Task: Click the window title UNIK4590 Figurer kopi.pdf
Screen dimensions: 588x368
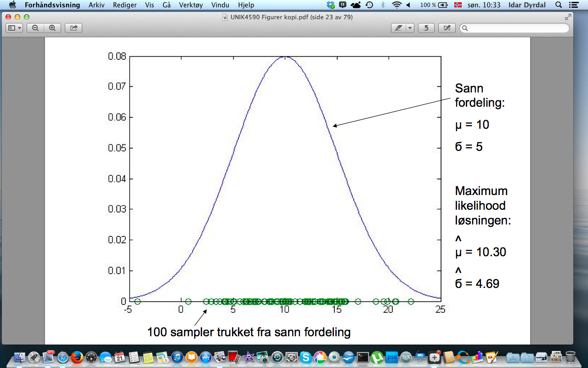Action: (291, 17)
